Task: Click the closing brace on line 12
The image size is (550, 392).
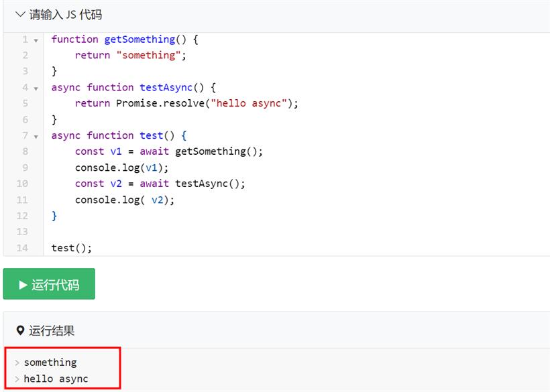Action: [54, 216]
